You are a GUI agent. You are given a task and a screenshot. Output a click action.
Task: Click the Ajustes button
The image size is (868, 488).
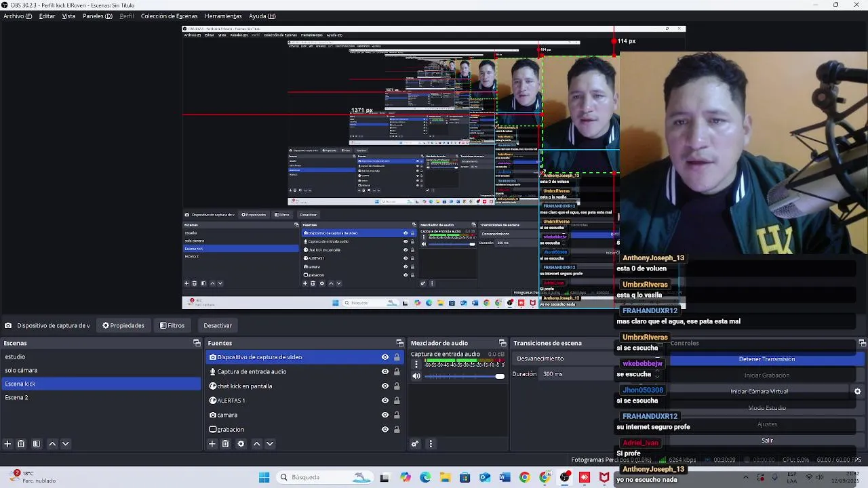(767, 424)
